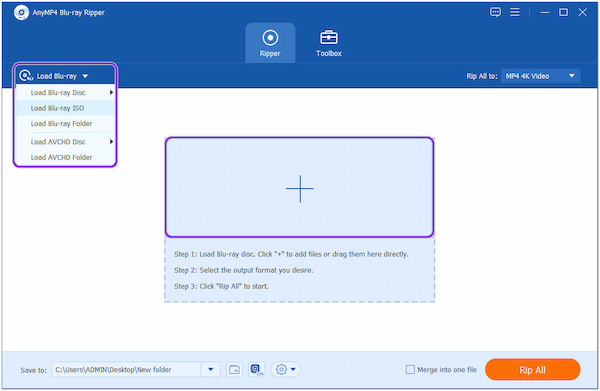The height and width of the screenshot is (391, 600).
Task: Click the Step 2 output format text
Action: tap(244, 270)
